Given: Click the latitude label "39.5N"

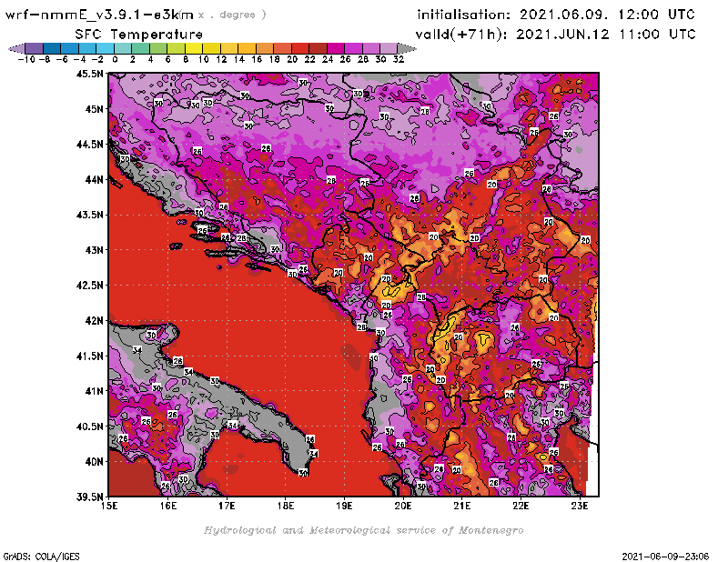Looking at the screenshot, I should click(x=89, y=497).
